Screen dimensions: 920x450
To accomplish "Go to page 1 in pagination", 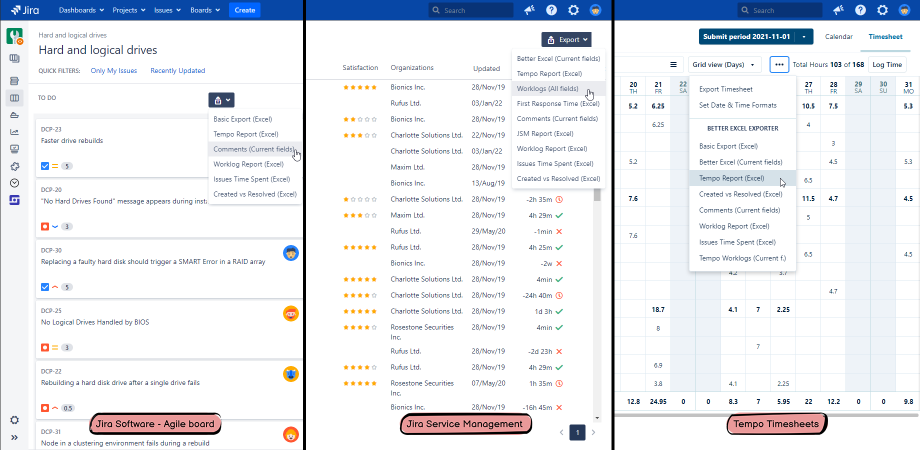I will (x=577, y=432).
